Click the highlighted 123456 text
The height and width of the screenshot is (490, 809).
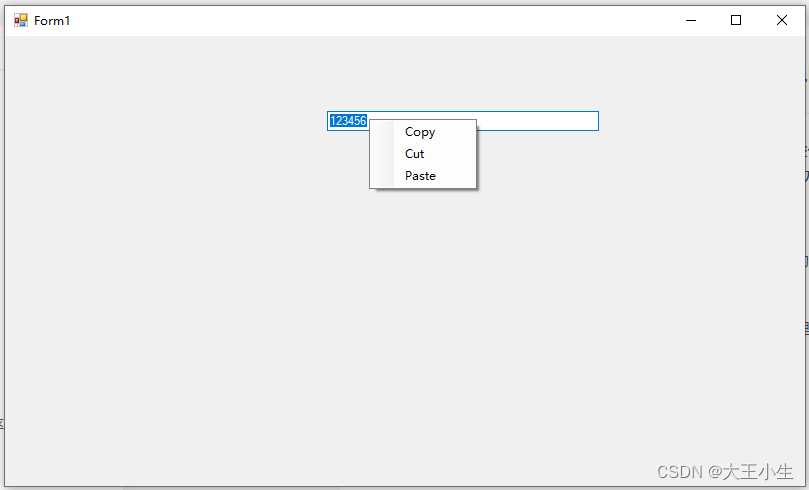click(x=348, y=121)
